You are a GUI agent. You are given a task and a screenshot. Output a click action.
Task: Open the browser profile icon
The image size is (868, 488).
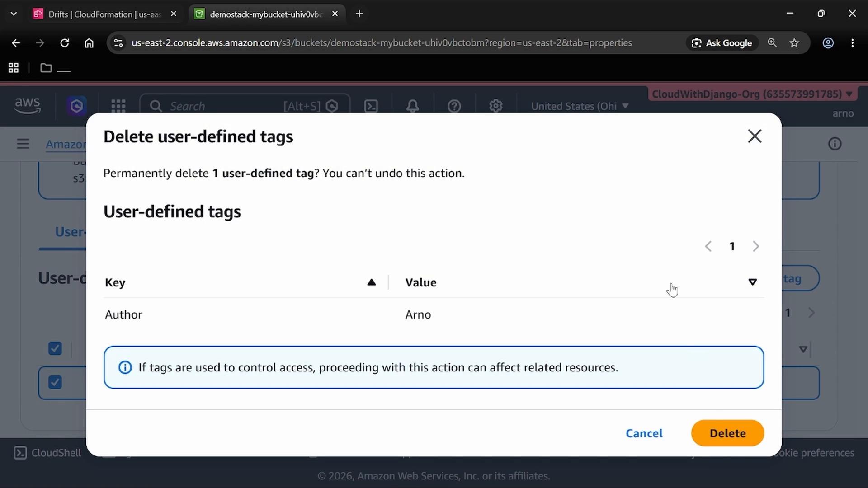828,43
